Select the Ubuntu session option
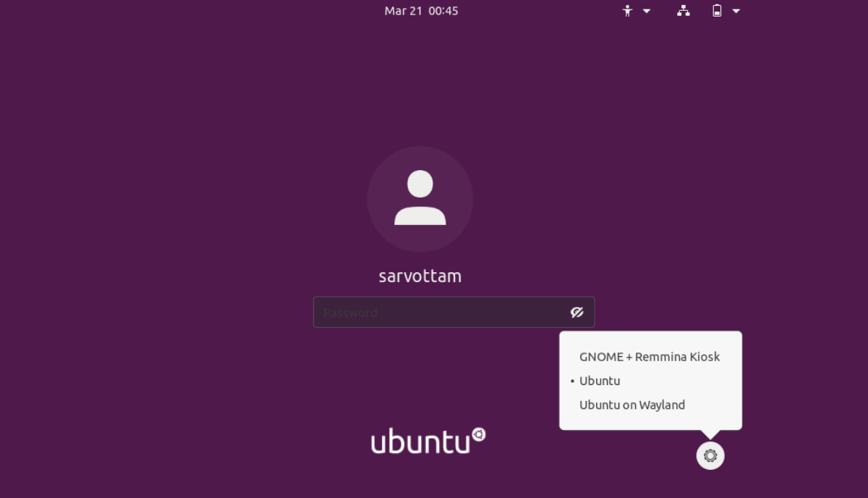The width and height of the screenshot is (868, 498). (x=600, y=381)
